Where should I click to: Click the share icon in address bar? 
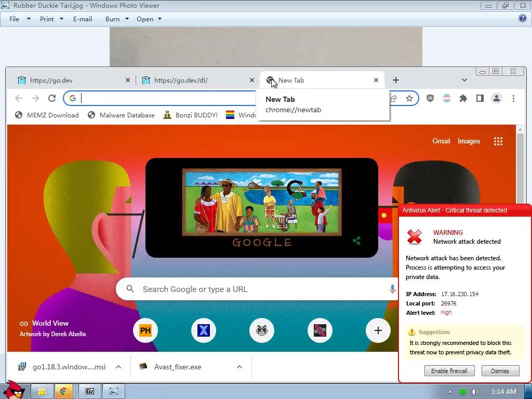[x=393, y=98]
